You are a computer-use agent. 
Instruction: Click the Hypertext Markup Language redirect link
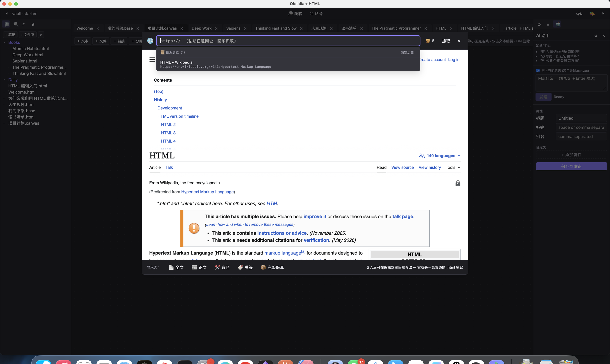pyautogui.click(x=207, y=192)
